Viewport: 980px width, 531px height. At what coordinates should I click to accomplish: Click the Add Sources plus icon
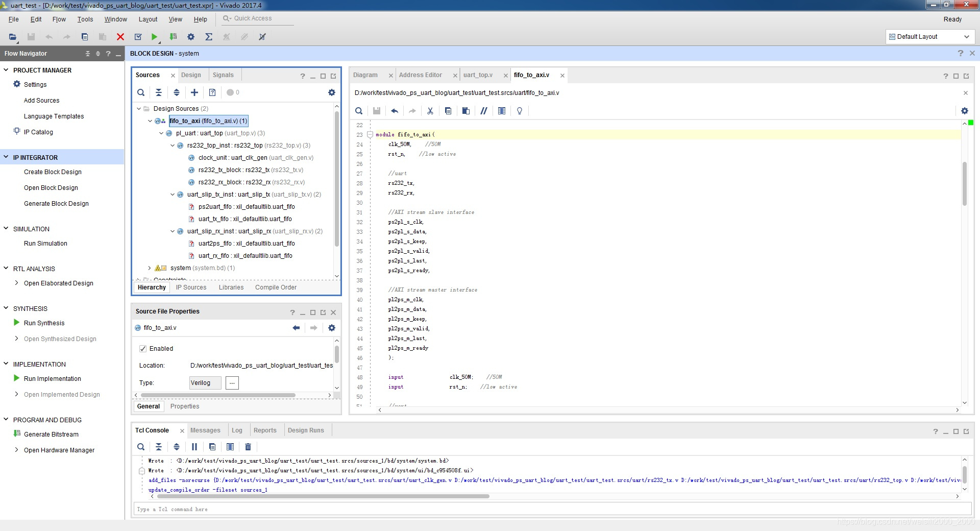click(x=194, y=92)
